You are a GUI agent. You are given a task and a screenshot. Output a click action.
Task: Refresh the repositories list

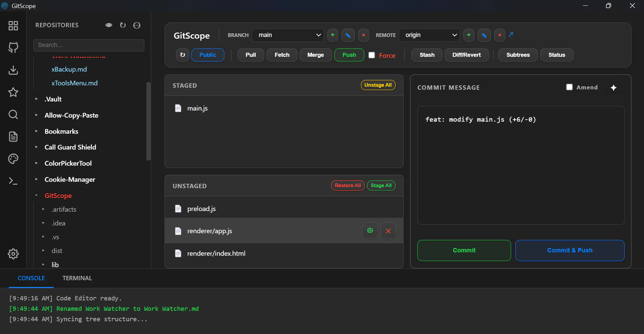coord(123,25)
